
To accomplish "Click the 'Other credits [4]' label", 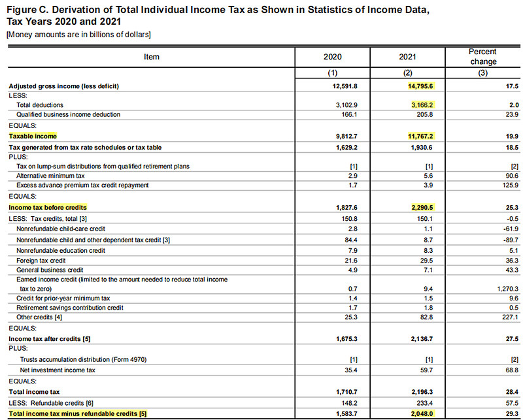I will point(39,317).
